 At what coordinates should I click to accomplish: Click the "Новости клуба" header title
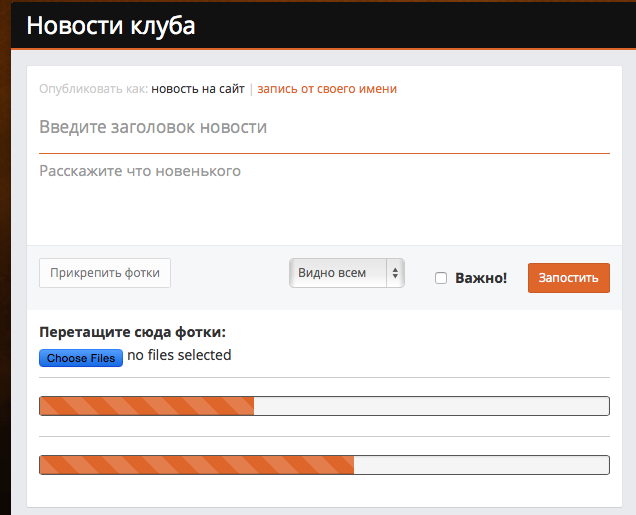point(111,25)
